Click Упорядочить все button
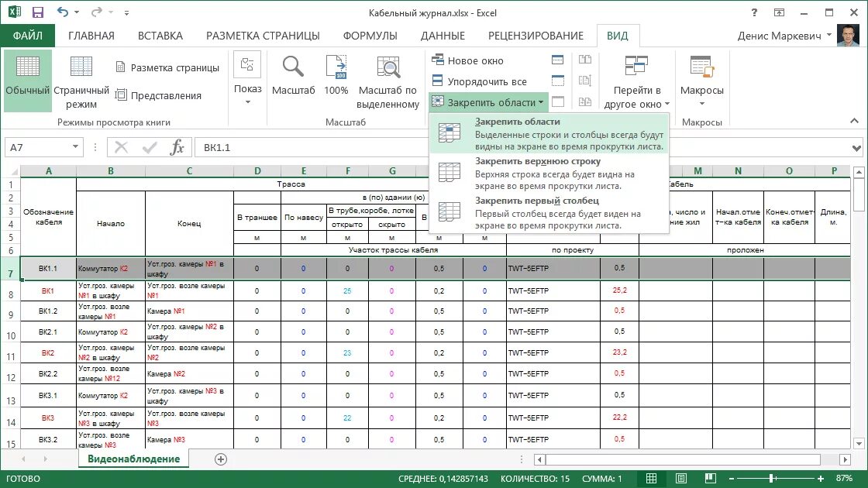 (x=480, y=81)
